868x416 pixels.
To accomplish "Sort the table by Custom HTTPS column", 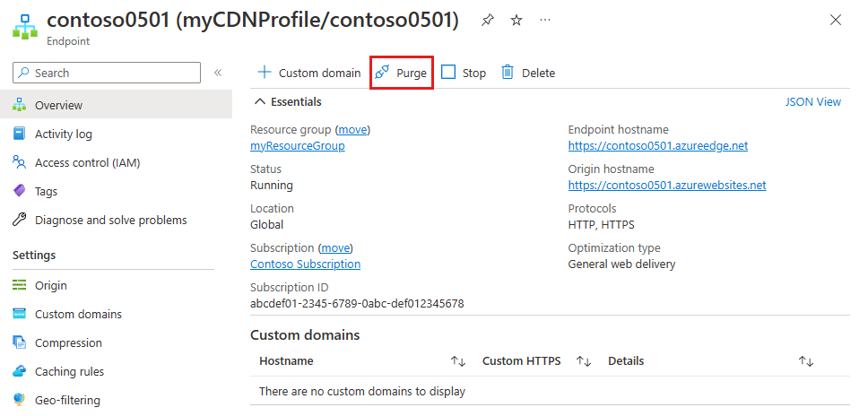I will click(584, 361).
